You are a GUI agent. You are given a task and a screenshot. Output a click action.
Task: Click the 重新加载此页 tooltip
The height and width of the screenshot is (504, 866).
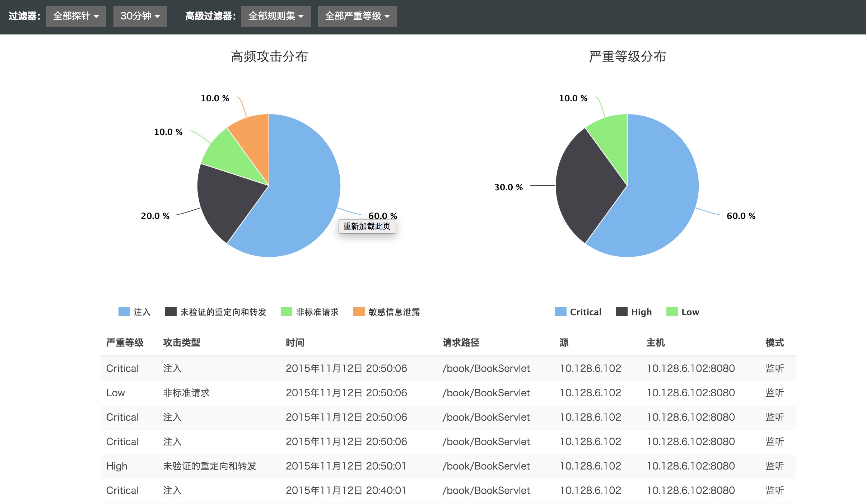tap(367, 227)
